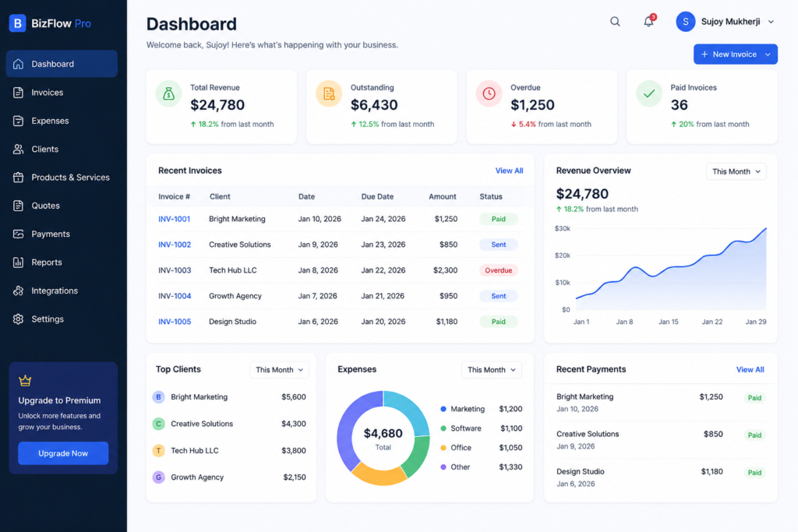Click the Creative Solutions C avatar in Top Clients
The width and height of the screenshot is (798, 532).
point(159,424)
